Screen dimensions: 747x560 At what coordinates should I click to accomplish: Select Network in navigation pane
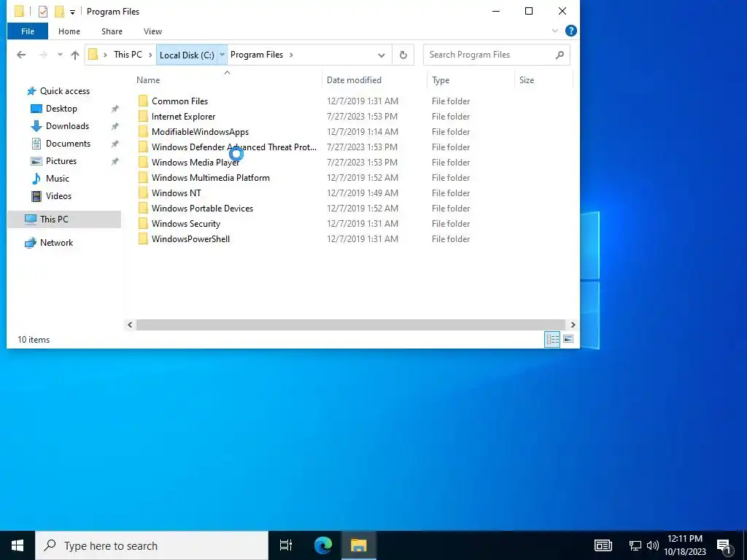tap(56, 243)
